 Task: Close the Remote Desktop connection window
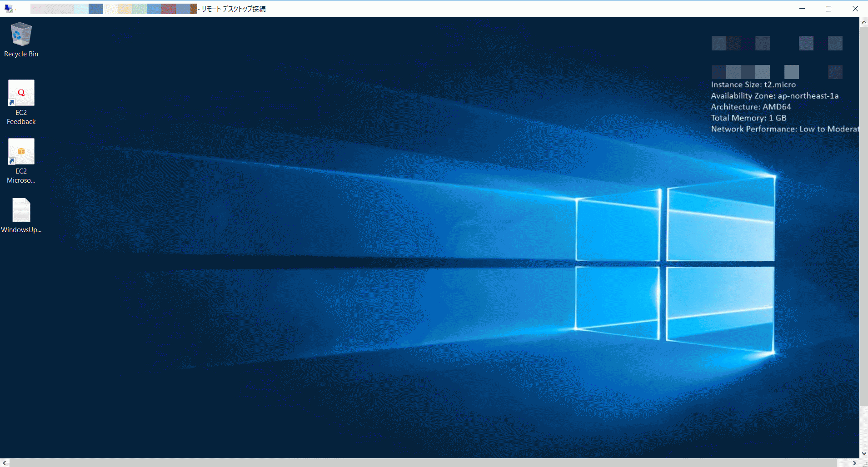(855, 9)
